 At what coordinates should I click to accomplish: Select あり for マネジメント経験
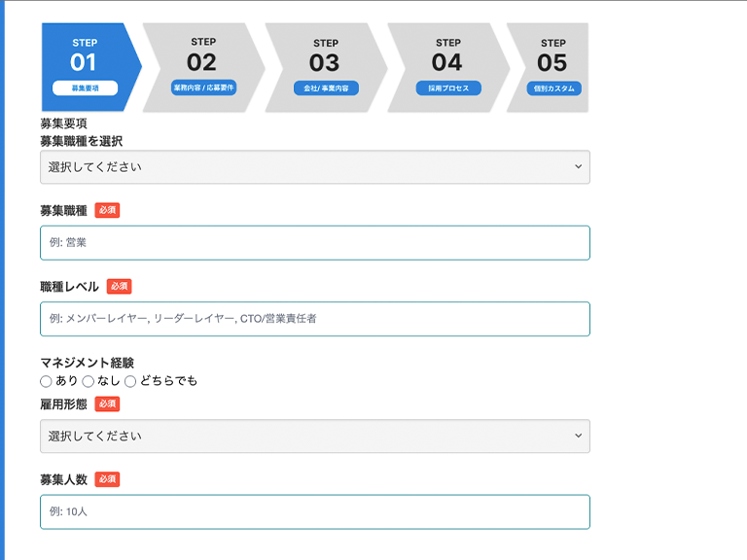[x=46, y=381]
